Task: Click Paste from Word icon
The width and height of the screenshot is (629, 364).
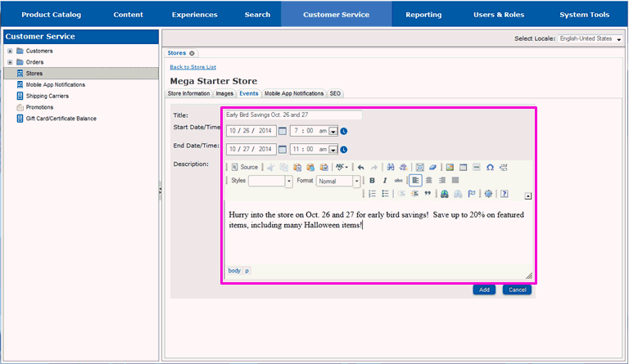Action: tap(324, 168)
